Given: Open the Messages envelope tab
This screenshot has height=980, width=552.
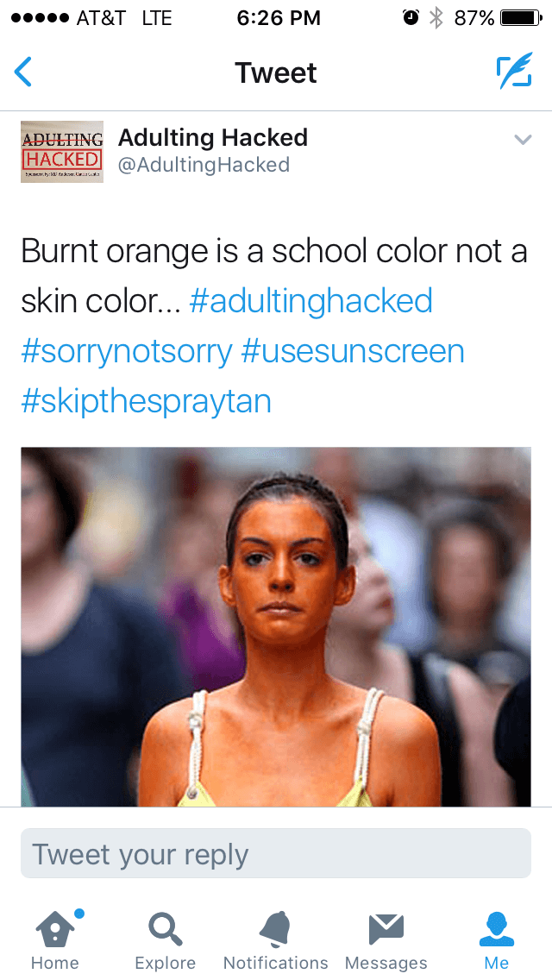Looking at the screenshot, I should coord(386,940).
